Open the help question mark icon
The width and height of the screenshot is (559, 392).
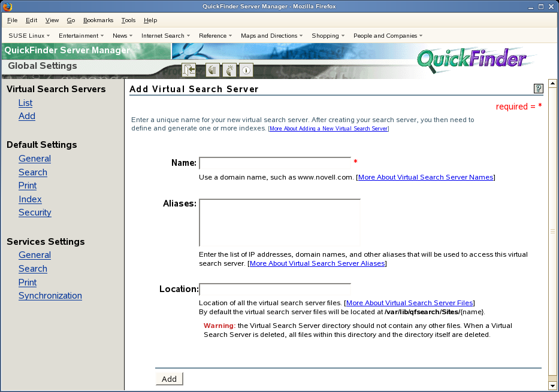pyautogui.click(x=538, y=89)
